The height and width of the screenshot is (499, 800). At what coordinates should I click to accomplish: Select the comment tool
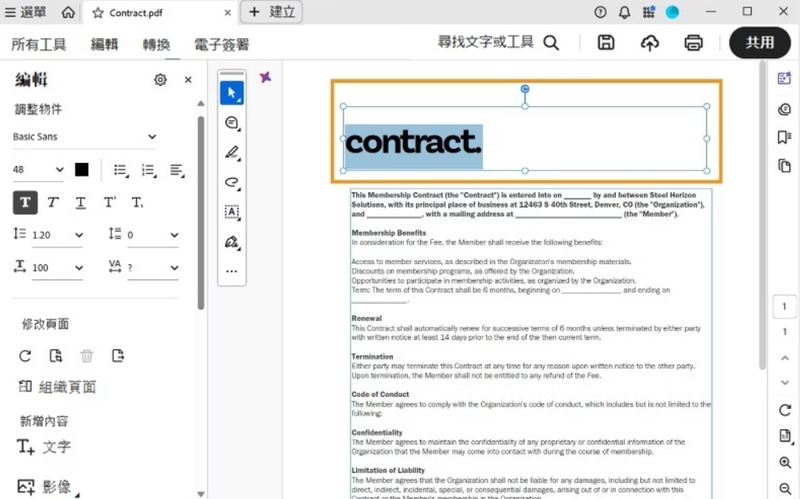click(232, 123)
